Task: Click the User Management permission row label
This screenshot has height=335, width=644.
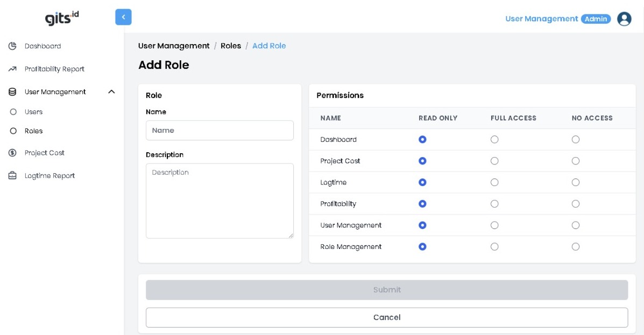Action: point(351,225)
